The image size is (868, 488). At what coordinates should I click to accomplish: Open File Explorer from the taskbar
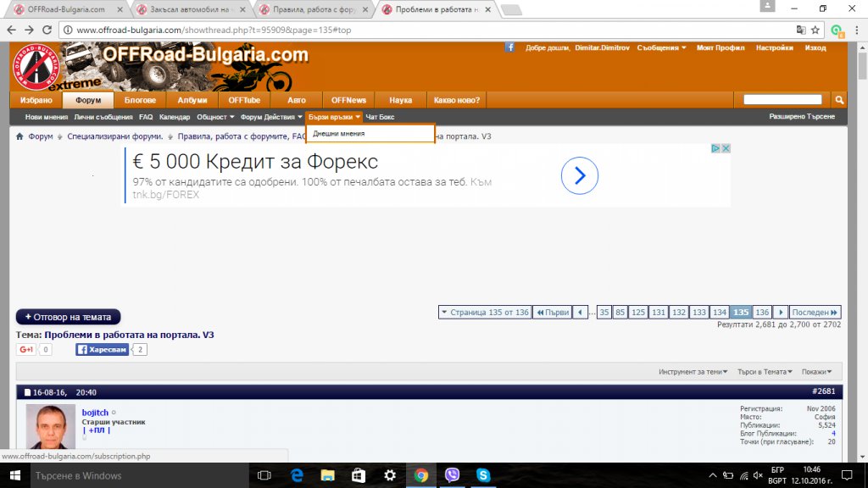pos(328,475)
